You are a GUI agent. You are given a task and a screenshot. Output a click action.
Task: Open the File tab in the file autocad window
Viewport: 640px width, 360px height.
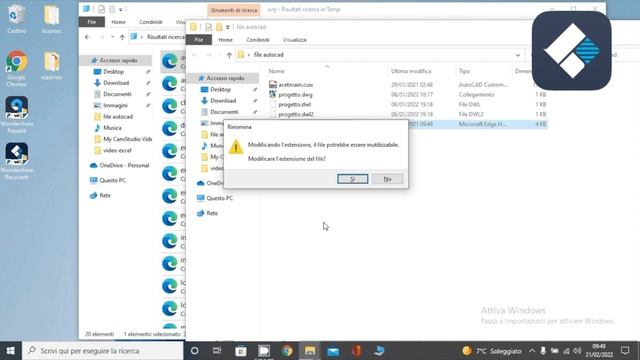[x=199, y=40]
